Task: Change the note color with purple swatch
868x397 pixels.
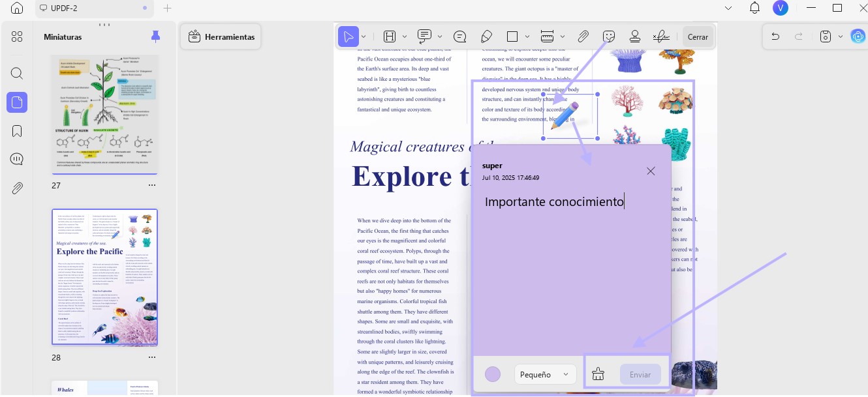Action: 493,374
